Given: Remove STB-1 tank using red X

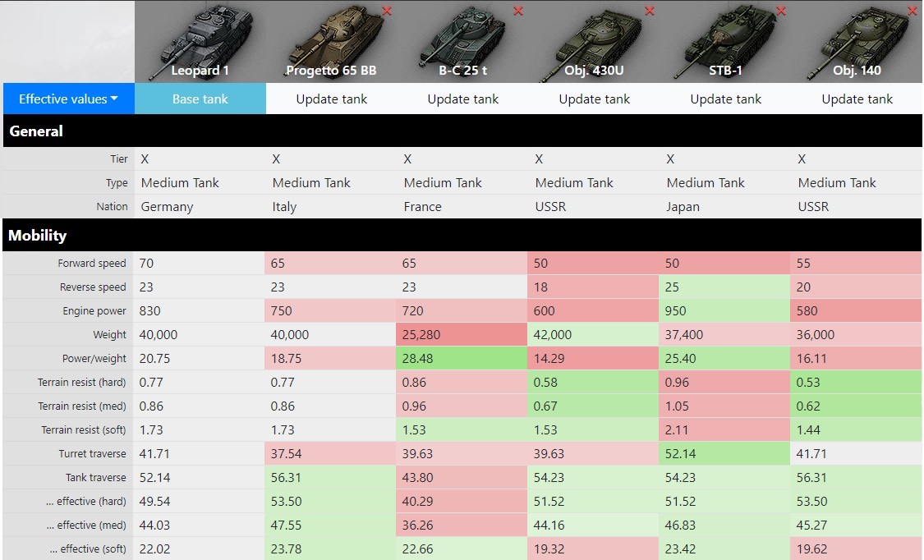Looking at the screenshot, I should point(781,11).
